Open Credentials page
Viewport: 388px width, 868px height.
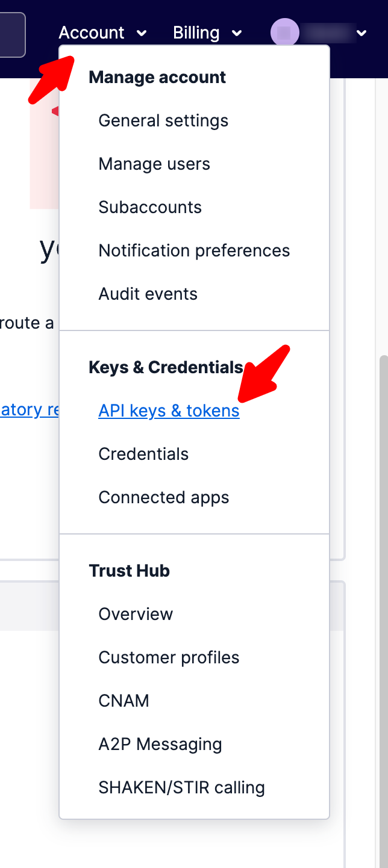click(x=143, y=454)
